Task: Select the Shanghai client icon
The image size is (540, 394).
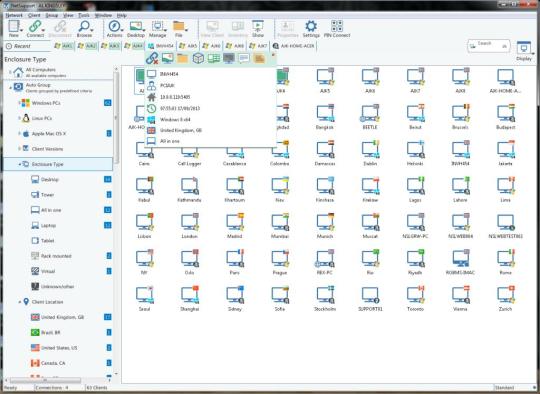Action: click(x=189, y=295)
